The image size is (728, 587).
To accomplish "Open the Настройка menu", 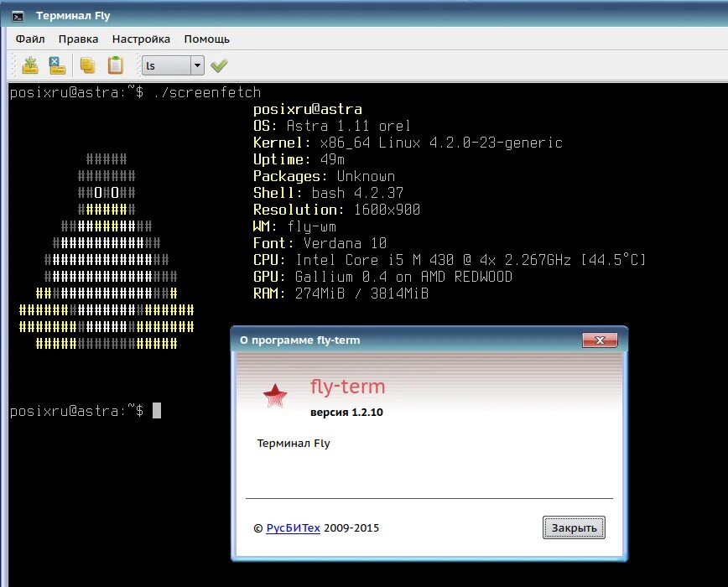I will point(141,39).
